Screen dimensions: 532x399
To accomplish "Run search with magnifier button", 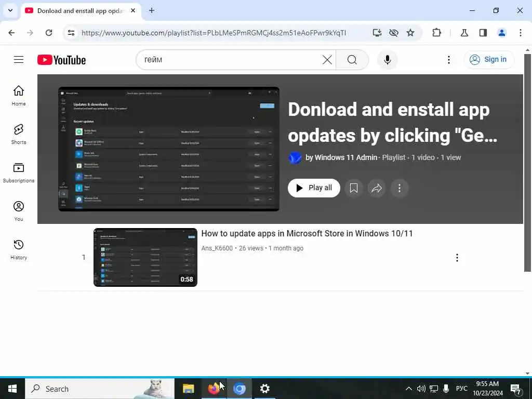I will pos(352,60).
